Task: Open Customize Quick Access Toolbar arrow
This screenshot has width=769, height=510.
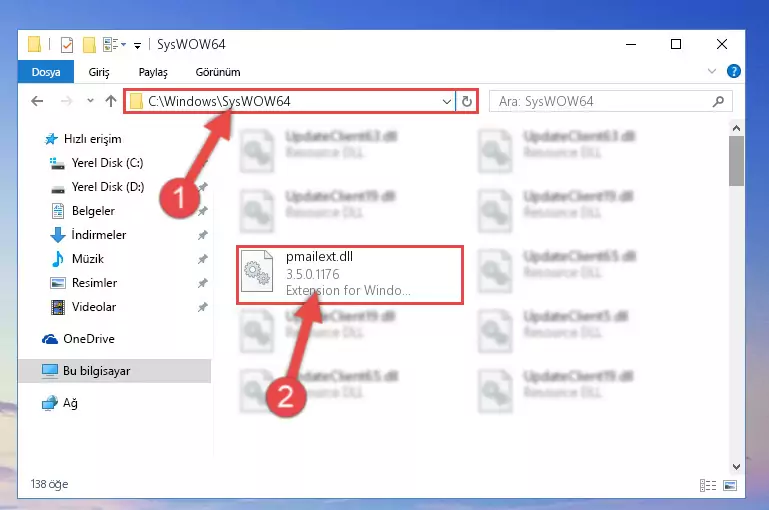Action: (138, 46)
